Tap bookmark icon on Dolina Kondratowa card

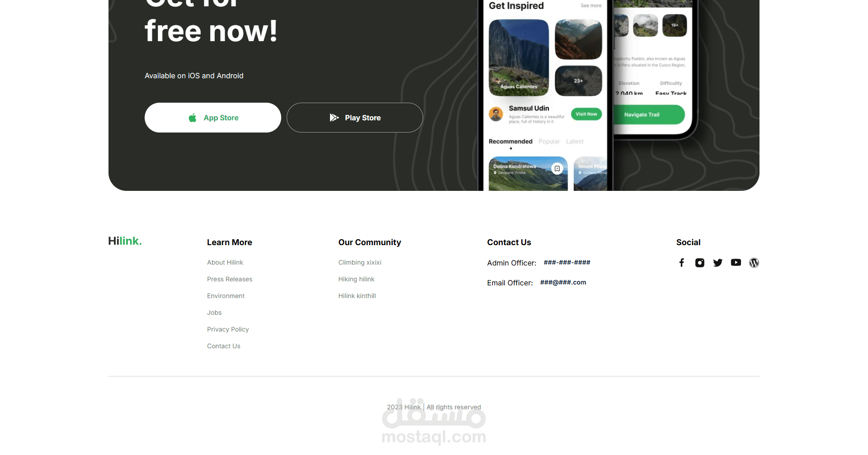click(x=557, y=169)
